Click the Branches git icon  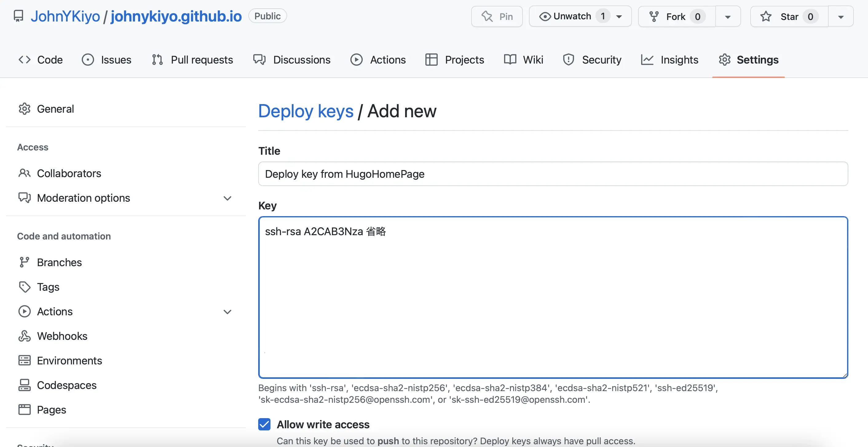pos(24,262)
